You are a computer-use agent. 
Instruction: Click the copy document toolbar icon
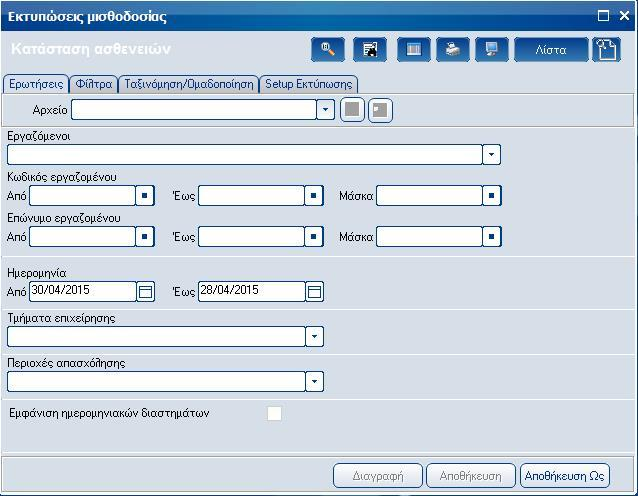point(607,50)
